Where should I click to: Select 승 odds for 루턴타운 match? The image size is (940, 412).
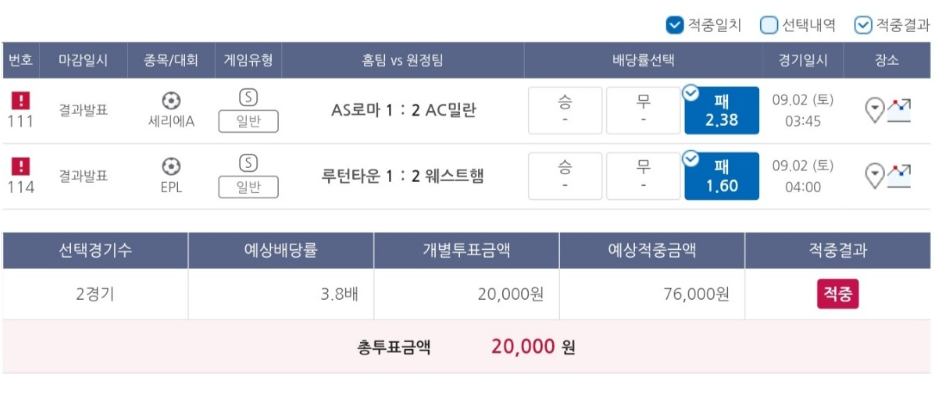pyautogui.click(x=565, y=176)
